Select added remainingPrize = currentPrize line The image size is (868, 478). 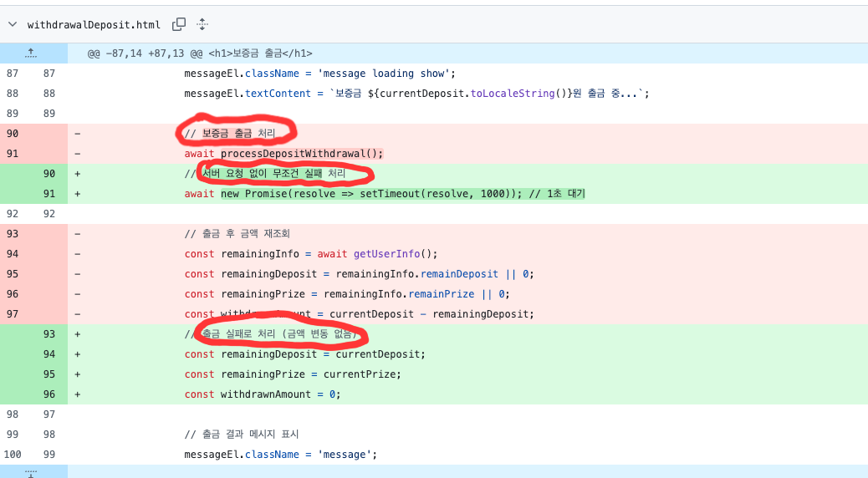point(293,374)
